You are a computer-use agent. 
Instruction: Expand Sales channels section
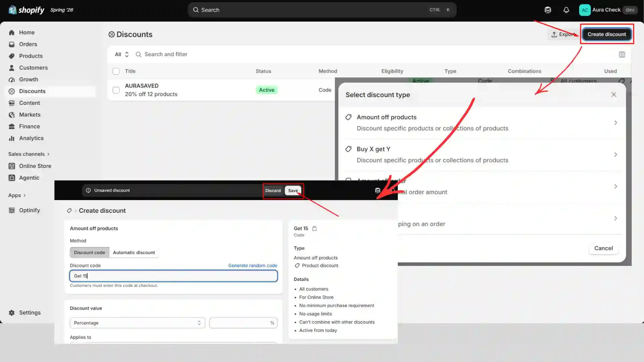click(x=29, y=154)
